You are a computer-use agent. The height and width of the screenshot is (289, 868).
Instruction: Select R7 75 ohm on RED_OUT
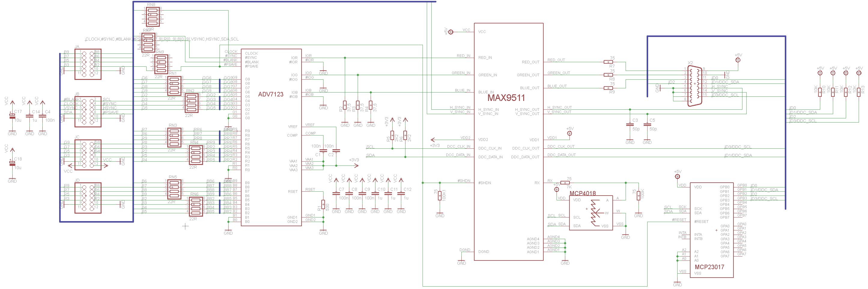[x=609, y=62]
